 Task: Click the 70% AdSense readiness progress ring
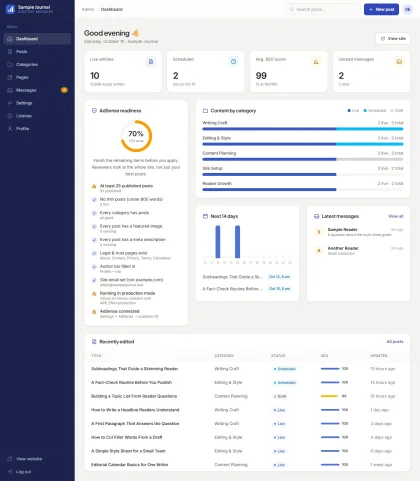pyautogui.click(x=136, y=136)
